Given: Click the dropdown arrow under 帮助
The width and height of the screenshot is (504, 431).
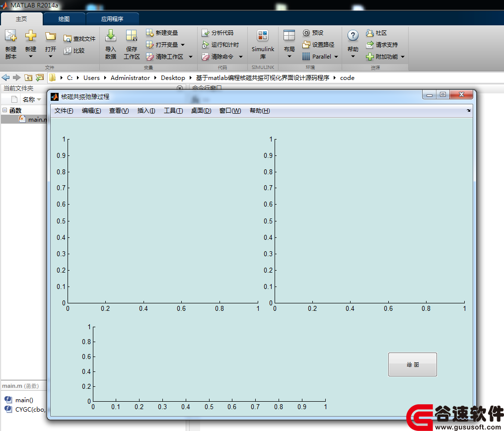Looking at the screenshot, I should coord(353,57).
